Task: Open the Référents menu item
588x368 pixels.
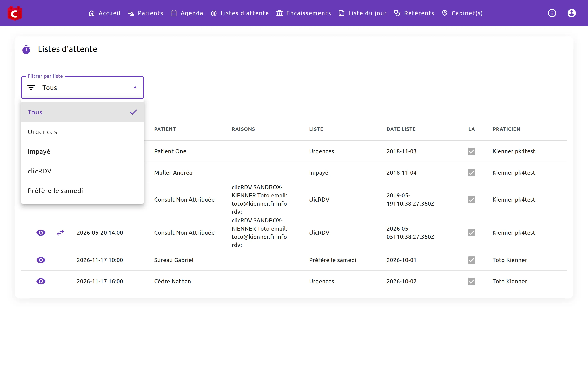Action: (x=414, y=13)
